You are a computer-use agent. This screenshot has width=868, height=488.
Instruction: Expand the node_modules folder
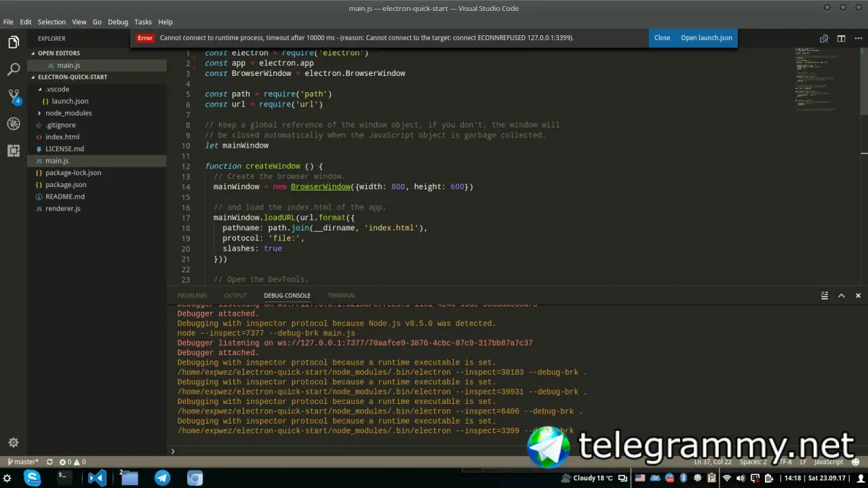pyautogui.click(x=68, y=113)
